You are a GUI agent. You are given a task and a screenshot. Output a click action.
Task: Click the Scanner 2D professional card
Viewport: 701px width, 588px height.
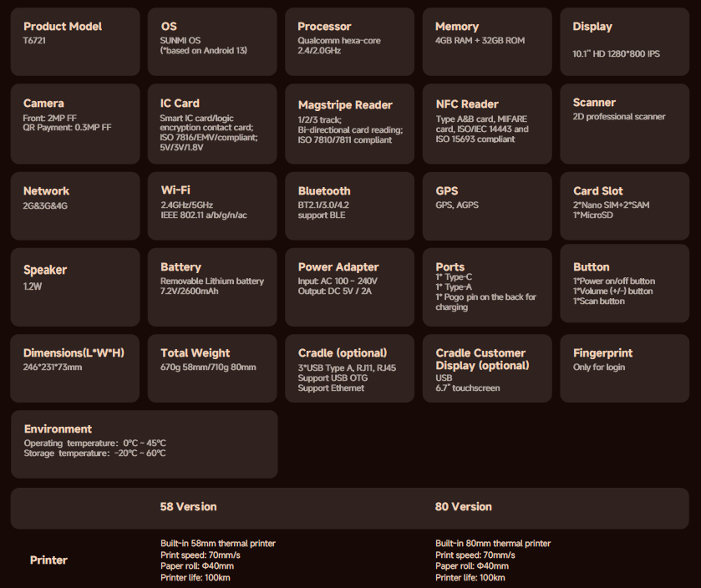pos(624,123)
